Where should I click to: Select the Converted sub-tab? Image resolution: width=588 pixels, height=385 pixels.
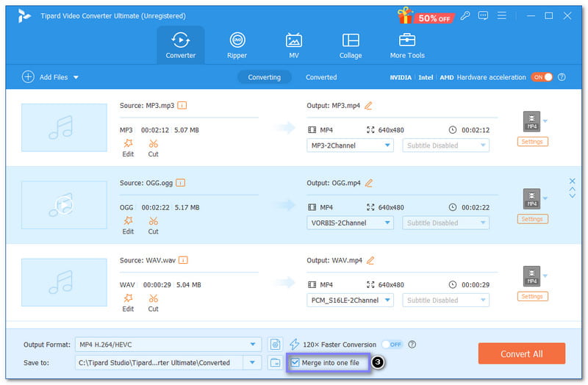321,77
